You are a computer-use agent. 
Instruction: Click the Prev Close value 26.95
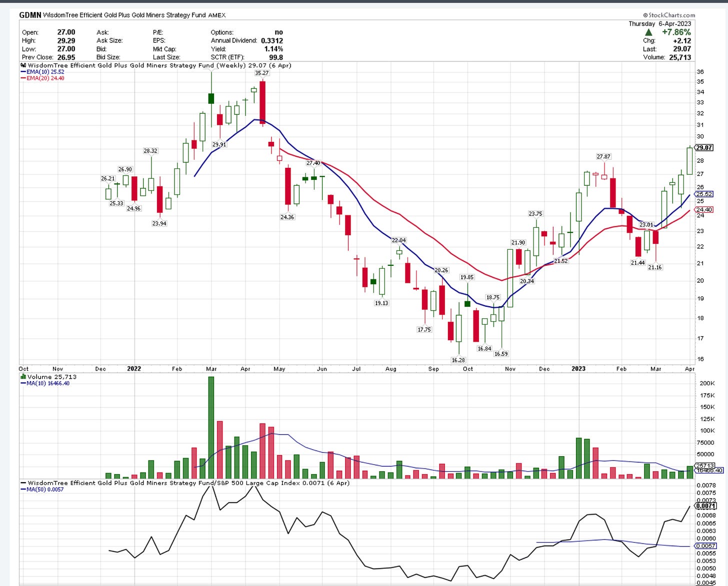click(66, 57)
